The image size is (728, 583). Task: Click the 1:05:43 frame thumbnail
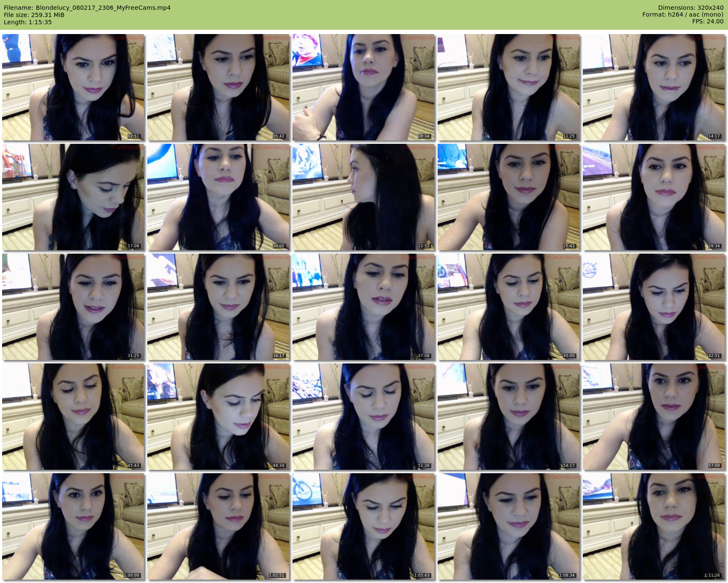click(364, 526)
